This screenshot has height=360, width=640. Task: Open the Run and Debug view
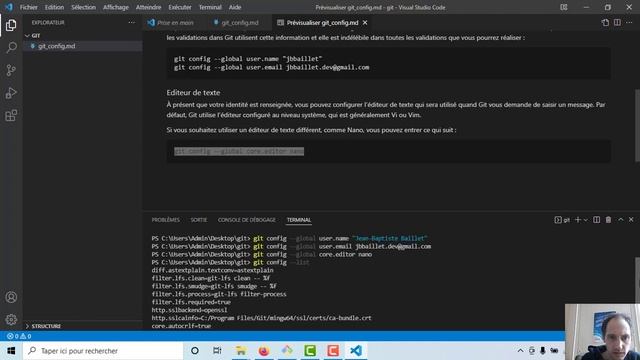11,93
